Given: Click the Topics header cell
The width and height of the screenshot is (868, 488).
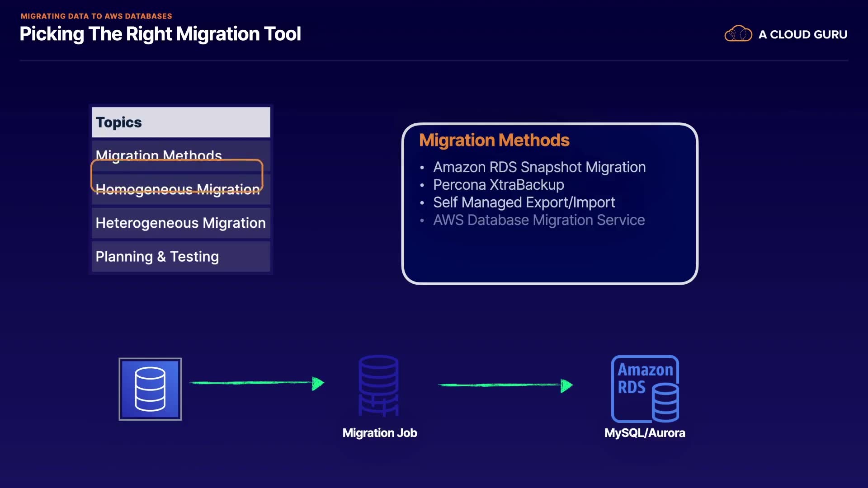Looking at the screenshot, I should pyautogui.click(x=180, y=122).
